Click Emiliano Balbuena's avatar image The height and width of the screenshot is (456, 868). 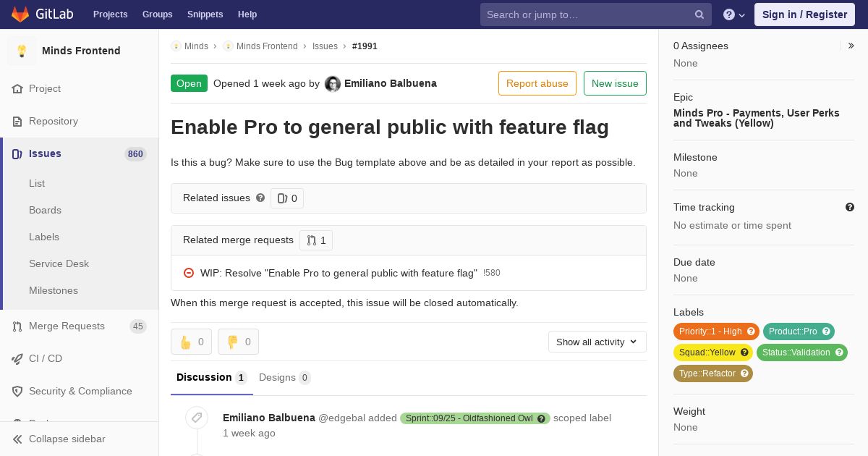pos(333,84)
